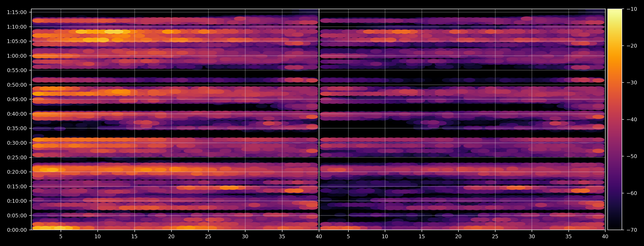Click the −70 colorbar tick label
644x246 pixels.
click(x=632, y=230)
